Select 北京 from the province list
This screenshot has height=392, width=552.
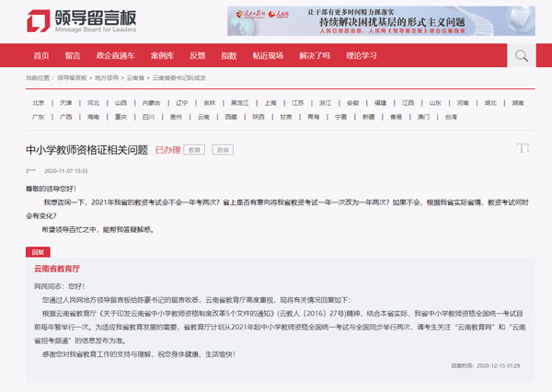[39, 103]
